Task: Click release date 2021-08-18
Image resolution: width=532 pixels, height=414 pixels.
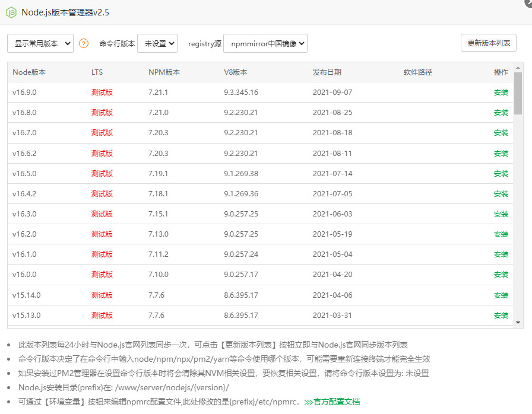Action: pos(332,133)
